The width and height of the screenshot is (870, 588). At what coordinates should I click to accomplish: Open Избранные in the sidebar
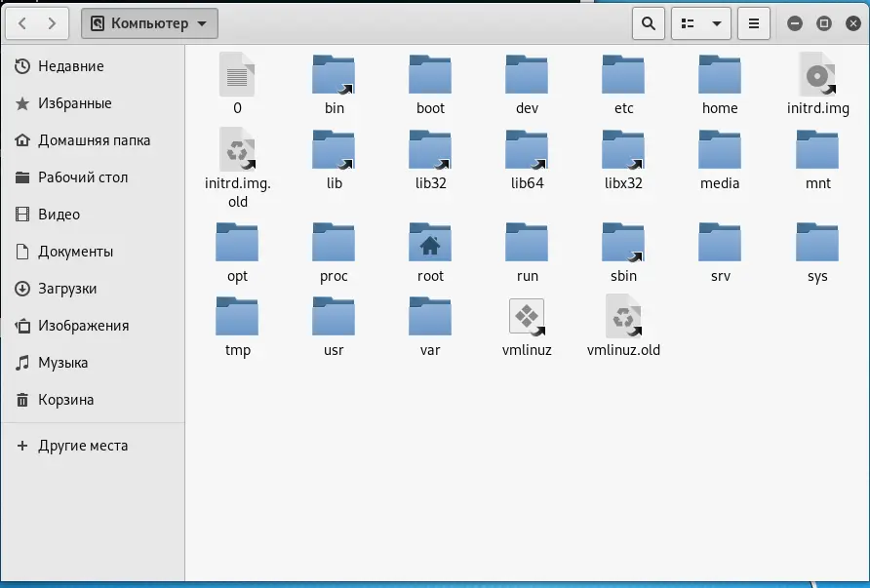click(x=93, y=103)
